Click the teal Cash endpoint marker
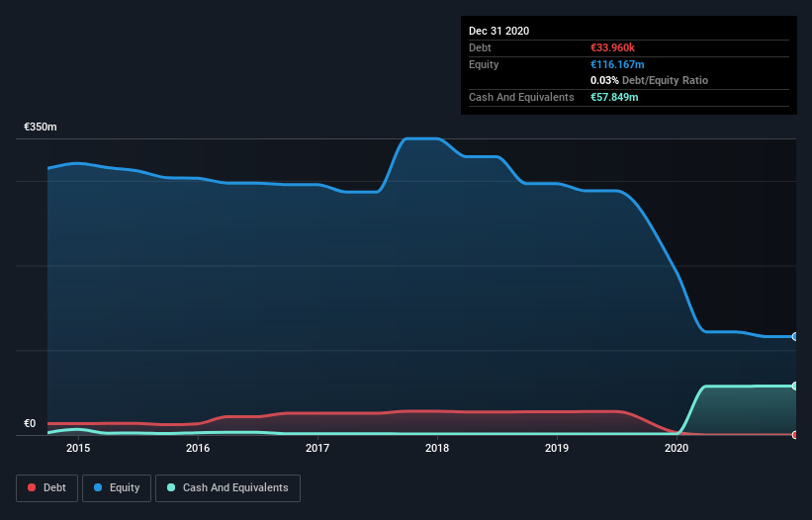This screenshot has height=520, width=812. click(x=795, y=386)
